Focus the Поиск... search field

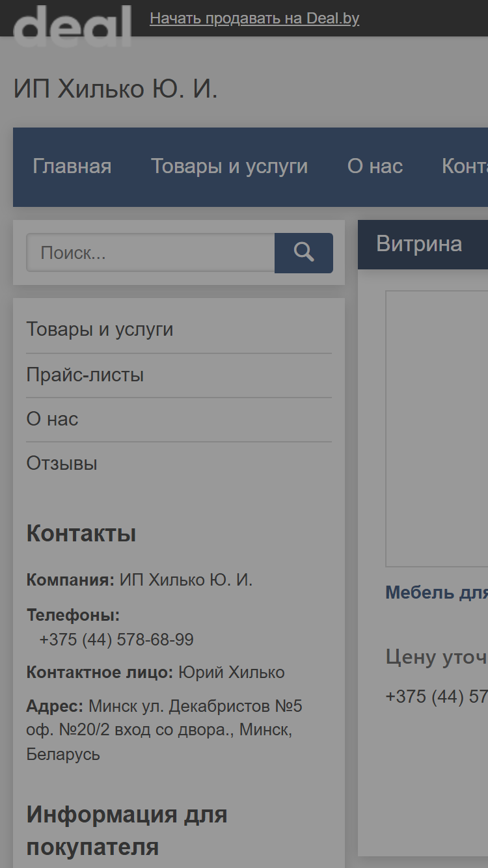point(150,252)
